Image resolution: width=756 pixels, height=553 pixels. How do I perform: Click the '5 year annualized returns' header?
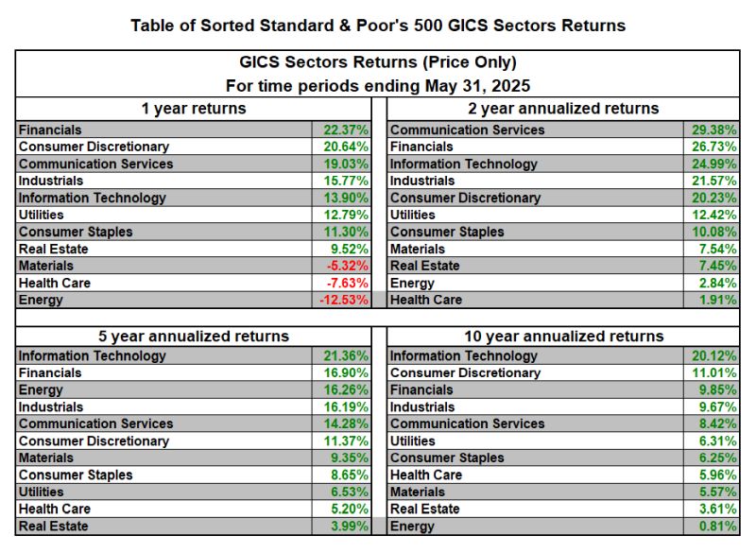pos(194,336)
